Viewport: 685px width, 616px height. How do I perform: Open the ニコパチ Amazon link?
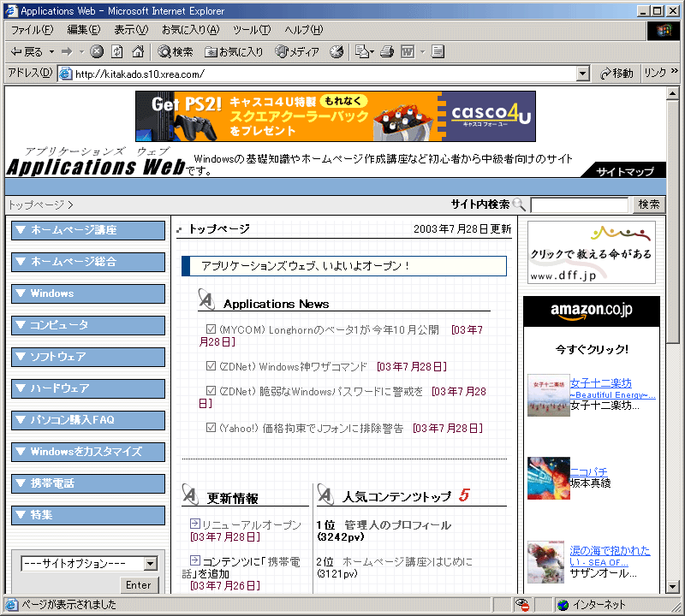click(x=588, y=471)
